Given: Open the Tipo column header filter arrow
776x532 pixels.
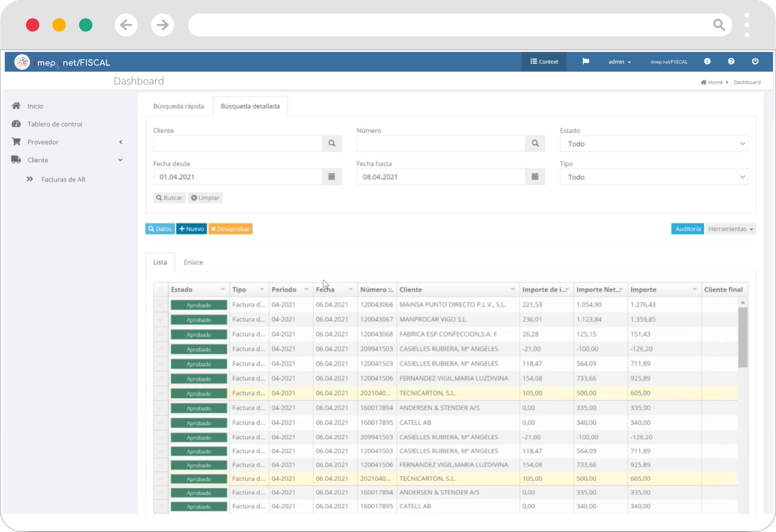Looking at the screenshot, I should pos(262,289).
